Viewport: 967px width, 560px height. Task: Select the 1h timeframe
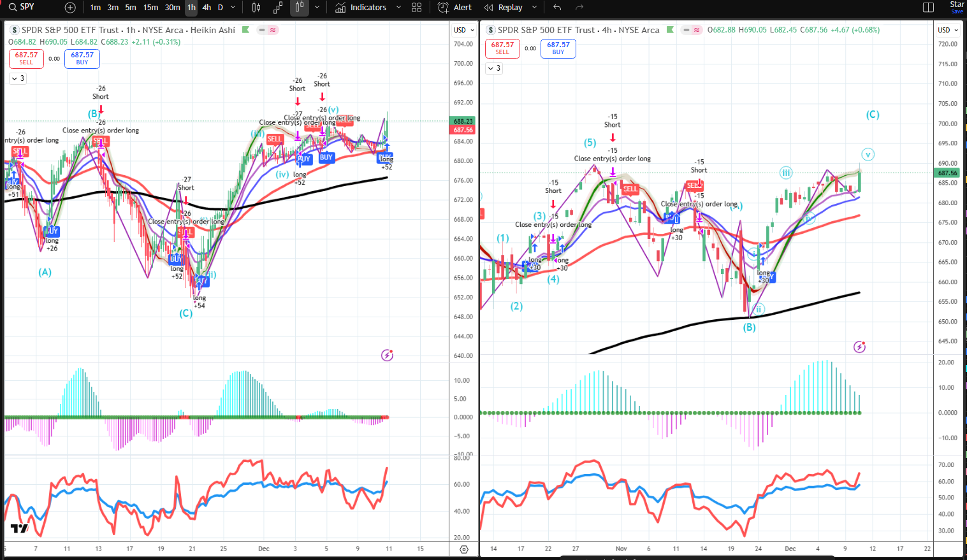pyautogui.click(x=191, y=8)
